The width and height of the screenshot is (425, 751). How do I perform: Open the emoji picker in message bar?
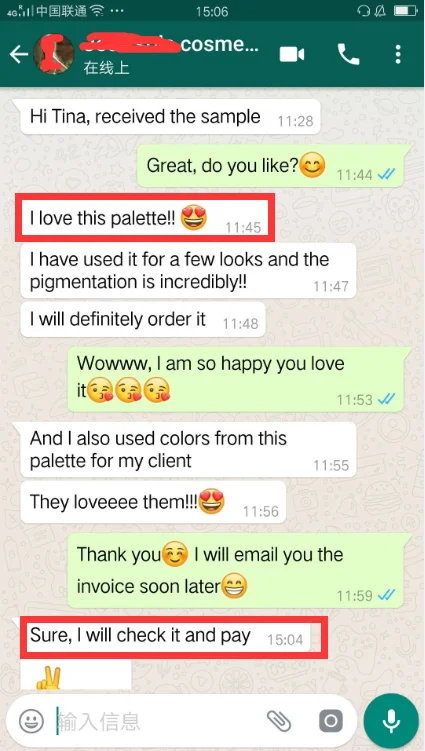pyautogui.click(x=32, y=720)
